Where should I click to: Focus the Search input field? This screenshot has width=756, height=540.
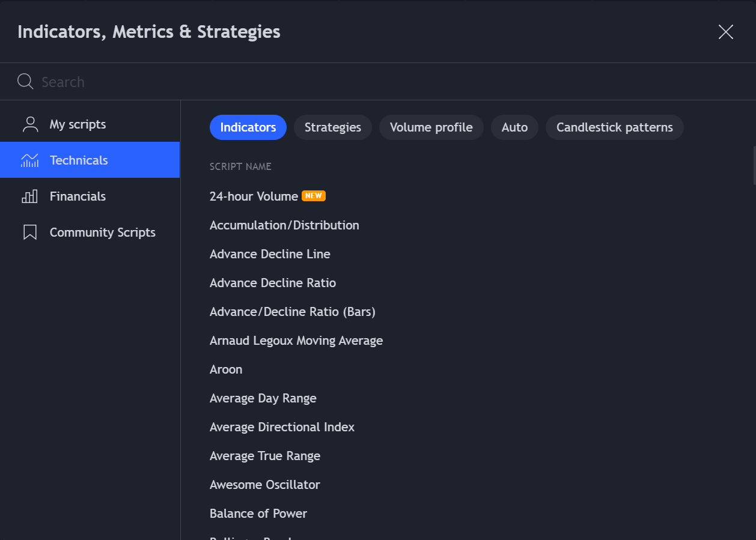click(361, 82)
